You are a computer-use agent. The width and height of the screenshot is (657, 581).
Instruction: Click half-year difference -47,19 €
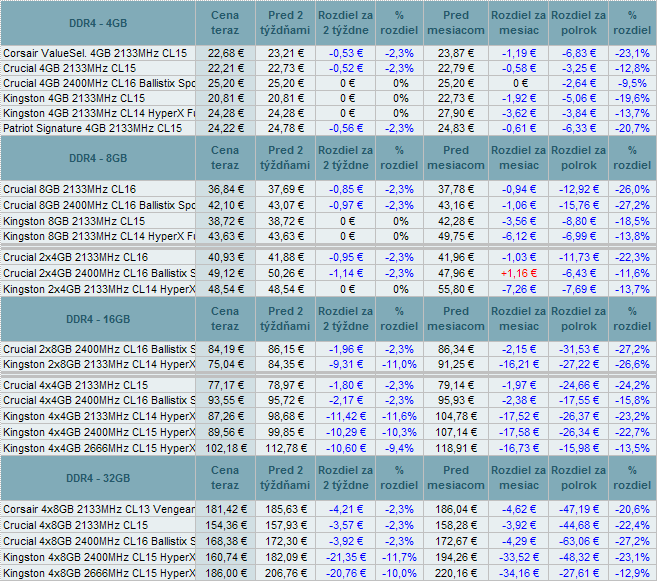(579, 509)
